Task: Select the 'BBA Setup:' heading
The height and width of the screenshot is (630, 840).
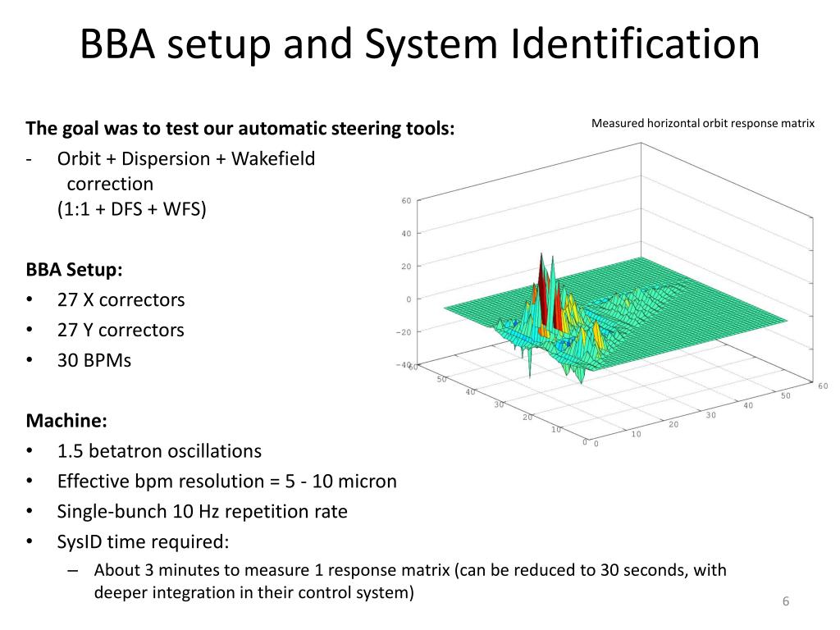Action: point(74,269)
